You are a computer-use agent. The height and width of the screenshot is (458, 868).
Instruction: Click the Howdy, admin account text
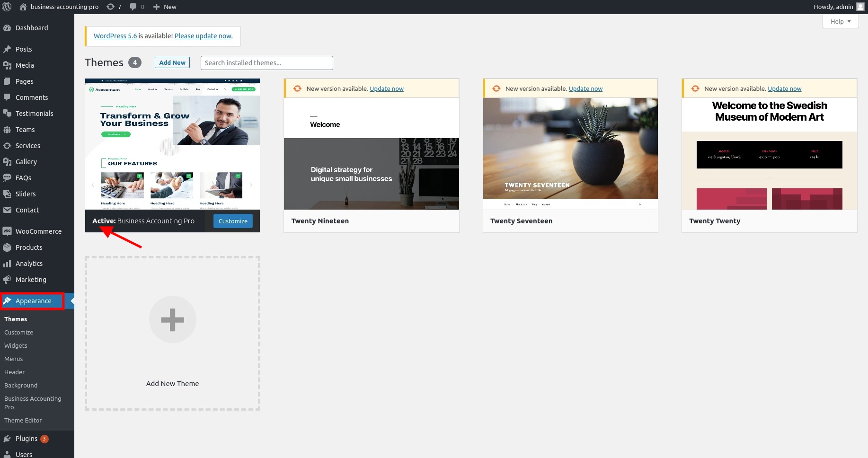click(x=833, y=7)
